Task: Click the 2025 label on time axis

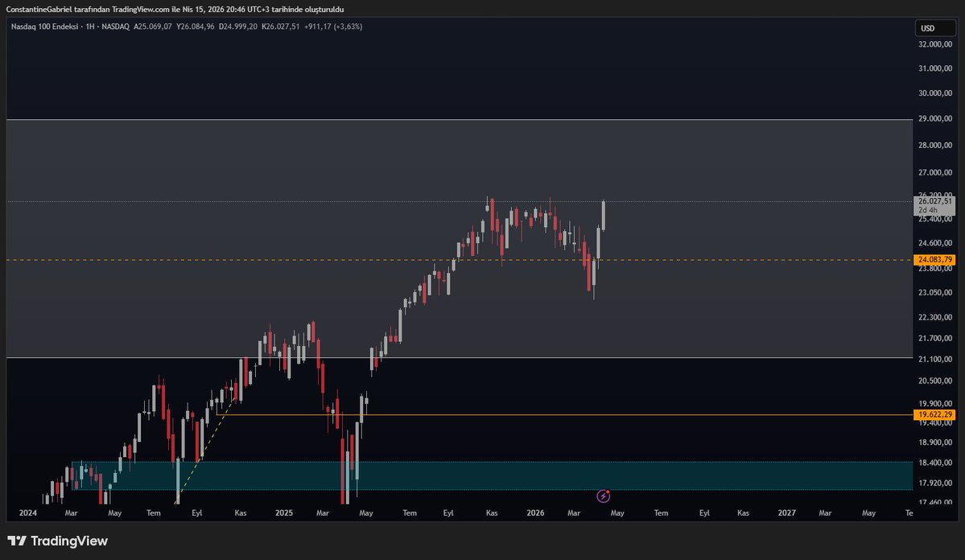Action: pyautogui.click(x=284, y=513)
